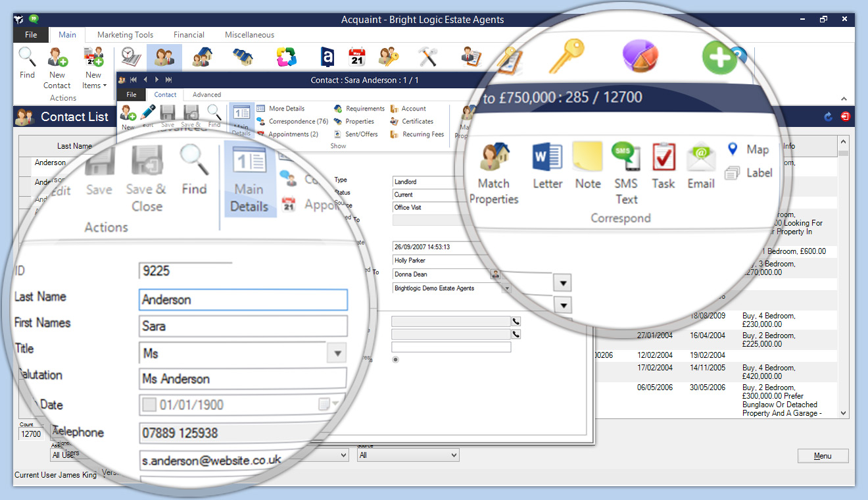The height and width of the screenshot is (500, 868).
Task: Click the businessman with clipboard icon
Action: coord(471,58)
